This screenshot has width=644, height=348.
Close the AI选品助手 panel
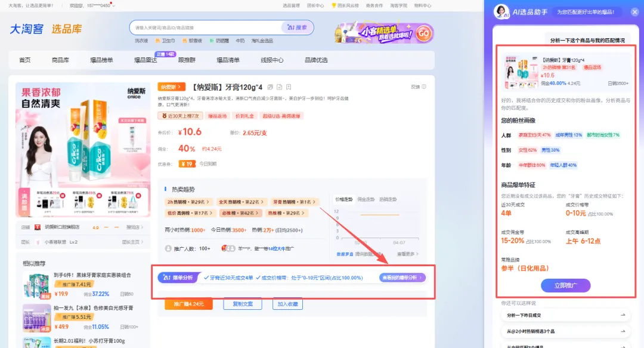coord(634,12)
